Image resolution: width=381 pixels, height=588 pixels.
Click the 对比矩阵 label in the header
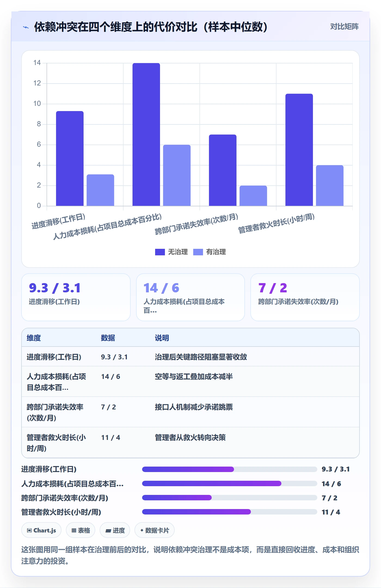click(344, 27)
